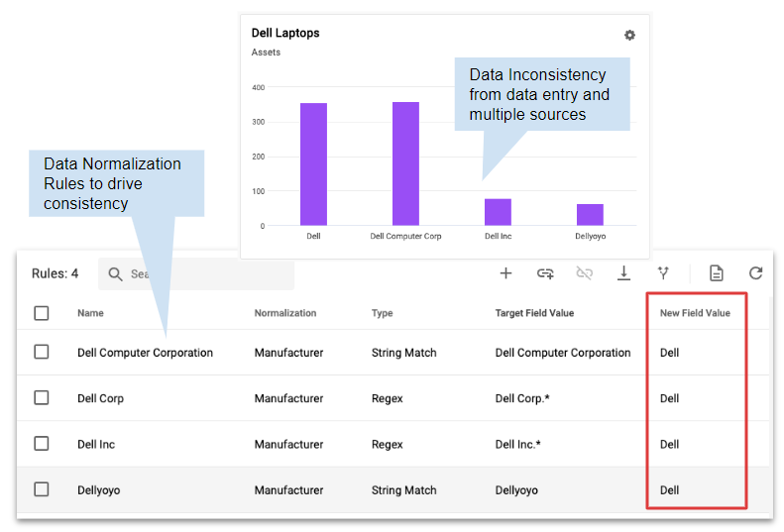Click the unlink icon in rules toolbar
Image resolution: width=784 pixels, height=532 pixels.
click(584, 273)
